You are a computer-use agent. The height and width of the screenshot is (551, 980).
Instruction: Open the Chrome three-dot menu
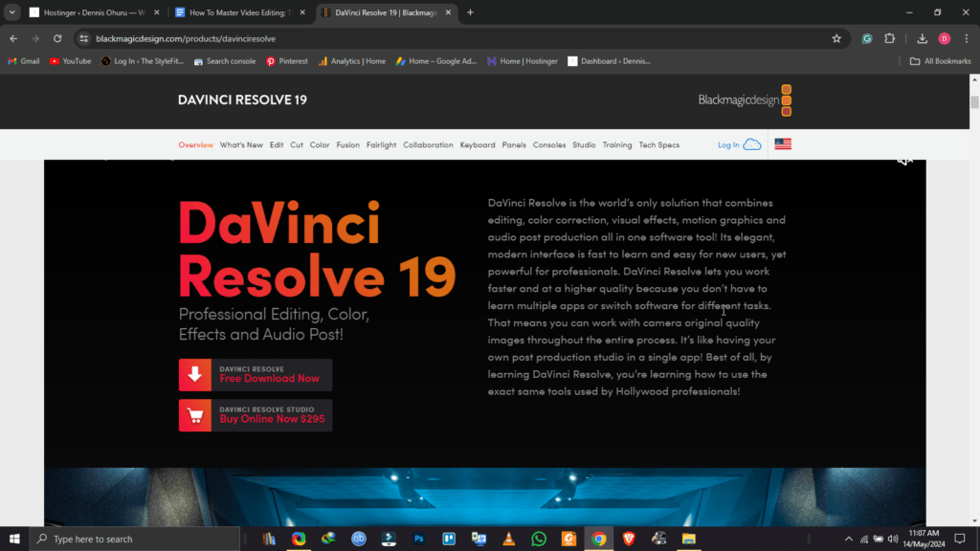click(967, 38)
